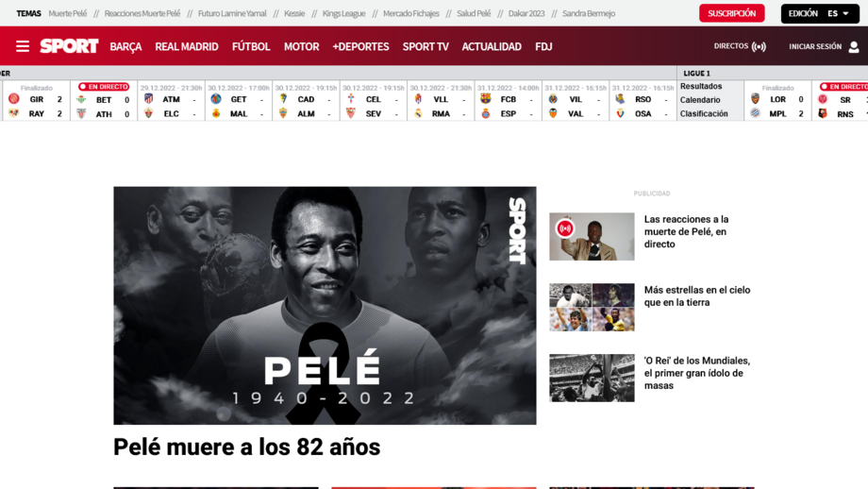Open the ACTUALIDAD menu section
This screenshot has width=868, height=489.
click(492, 46)
